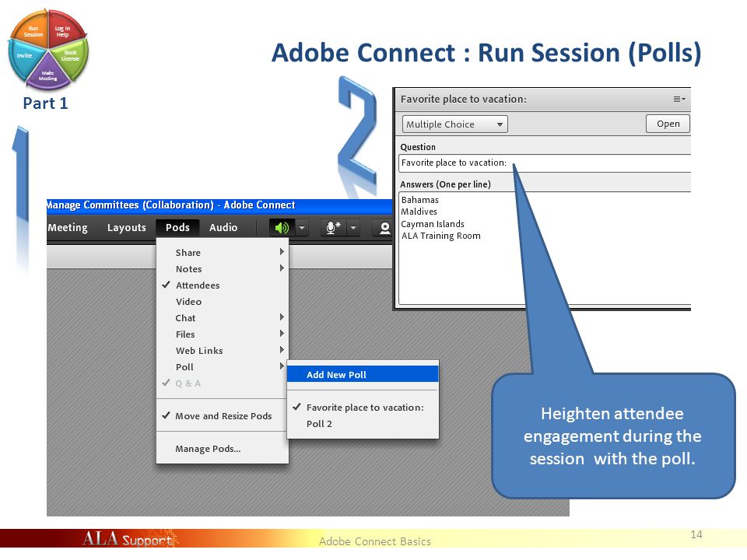This screenshot has height=560, width=747.
Task: Open the poll pod options menu icon
Action: pyautogui.click(x=679, y=99)
